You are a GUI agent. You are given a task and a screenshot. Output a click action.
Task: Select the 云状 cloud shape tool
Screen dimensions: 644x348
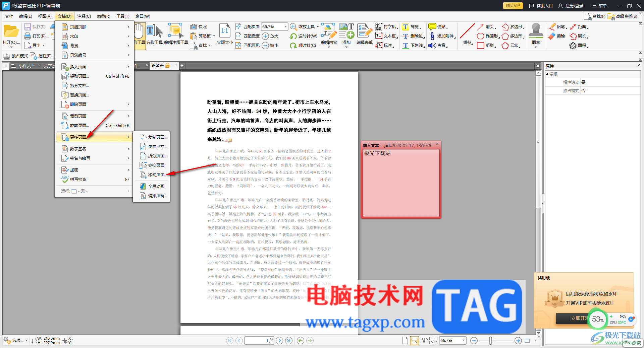click(x=512, y=46)
